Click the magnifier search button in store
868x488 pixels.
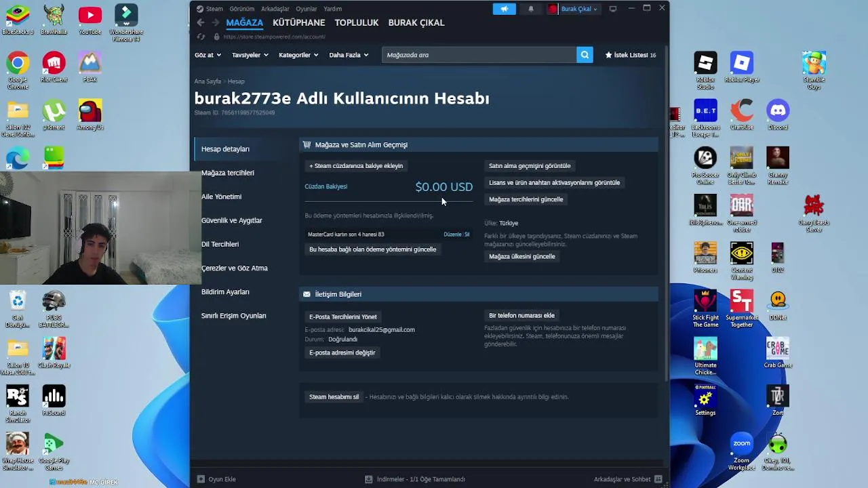click(585, 55)
